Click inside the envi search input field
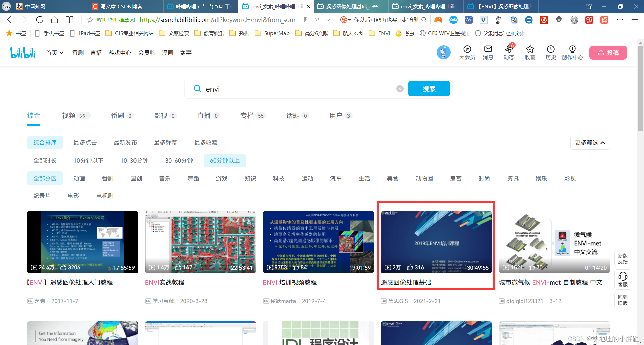644x345 pixels. (x=299, y=89)
